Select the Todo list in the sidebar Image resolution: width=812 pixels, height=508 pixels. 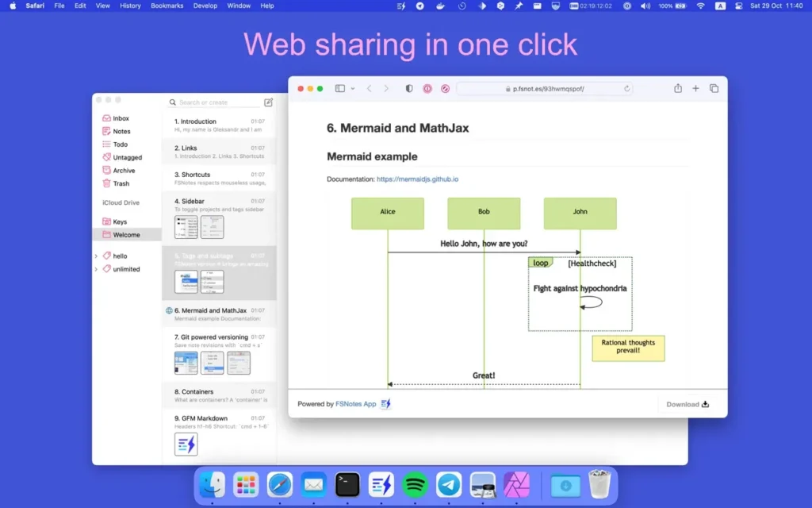pyautogui.click(x=119, y=144)
